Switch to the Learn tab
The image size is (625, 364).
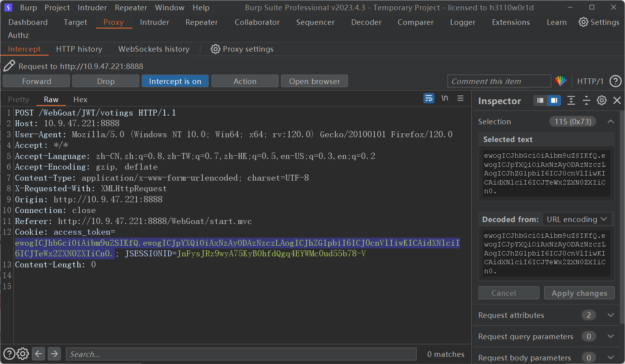557,22
